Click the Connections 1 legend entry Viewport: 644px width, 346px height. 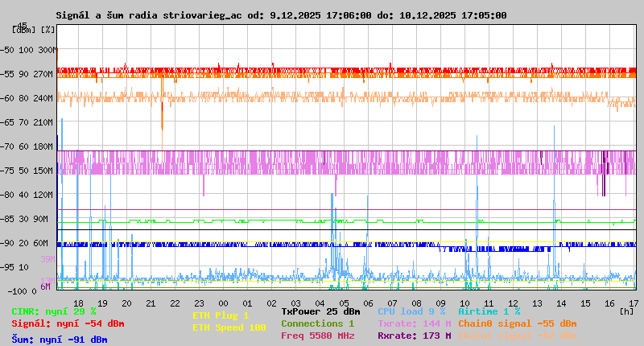[317, 323]
